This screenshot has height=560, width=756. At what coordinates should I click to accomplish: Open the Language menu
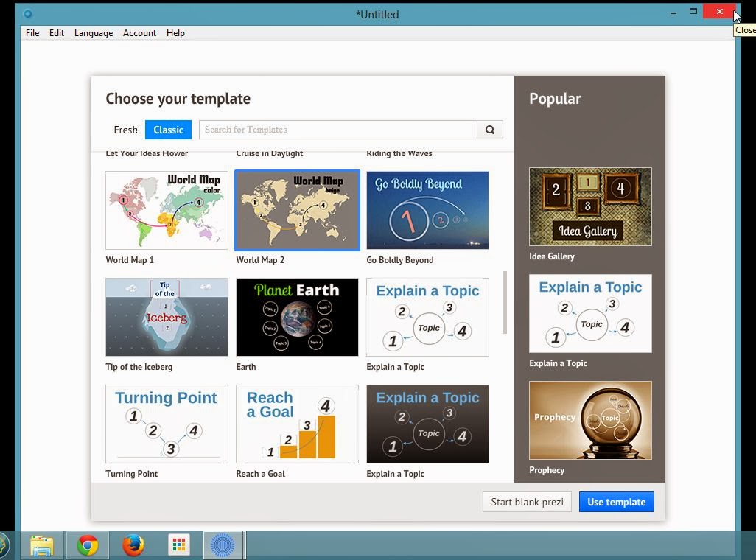pyautogui.click(x=94, y=33)
